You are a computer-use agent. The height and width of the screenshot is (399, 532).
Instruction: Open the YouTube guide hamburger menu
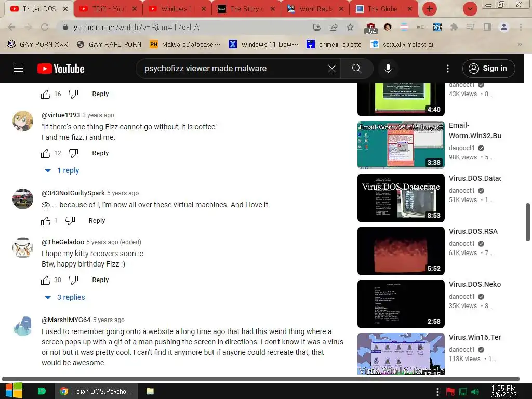(19, 69)
